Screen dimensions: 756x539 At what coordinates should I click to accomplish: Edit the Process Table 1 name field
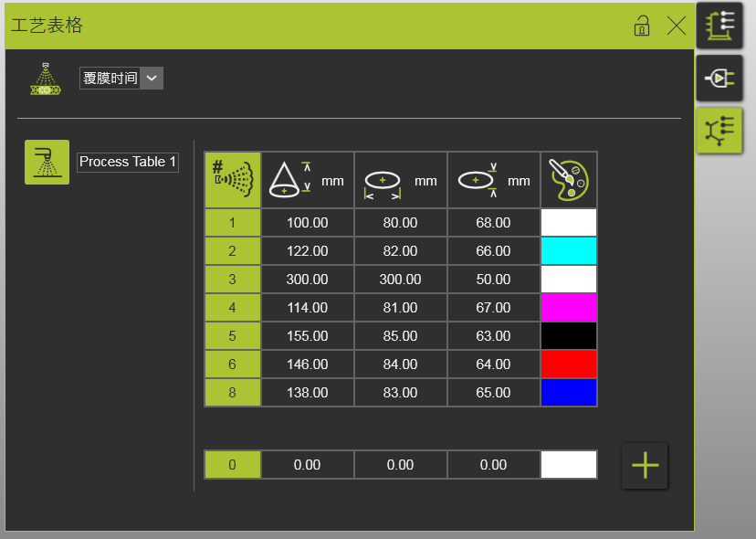128,162
